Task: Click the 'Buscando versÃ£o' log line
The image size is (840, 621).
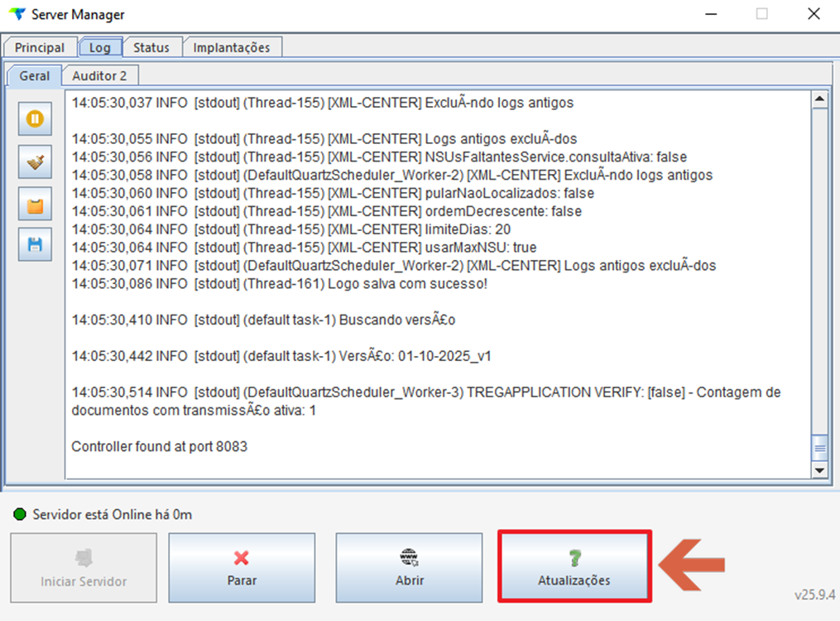Action: 263,320
